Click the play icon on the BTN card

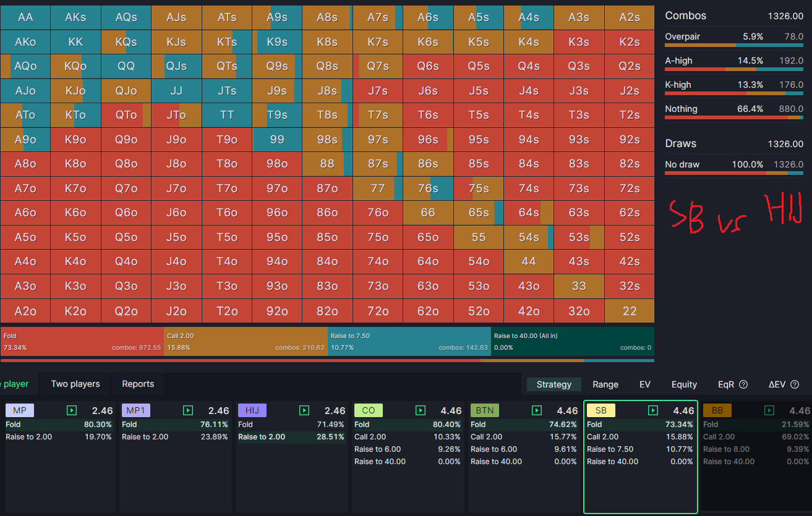pos(537,410)
